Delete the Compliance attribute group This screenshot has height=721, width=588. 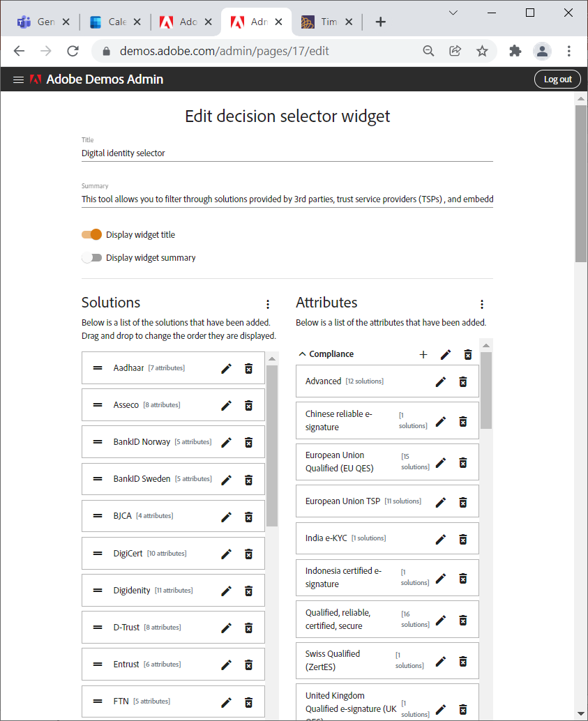pyautogui.click(x=468, y=354)
